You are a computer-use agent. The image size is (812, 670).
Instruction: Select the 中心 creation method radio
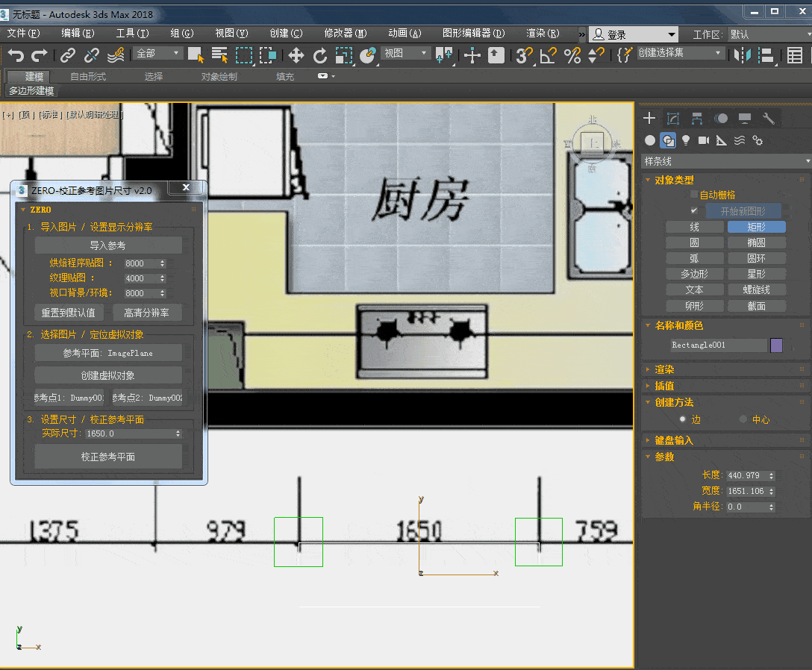click(743, 419)
